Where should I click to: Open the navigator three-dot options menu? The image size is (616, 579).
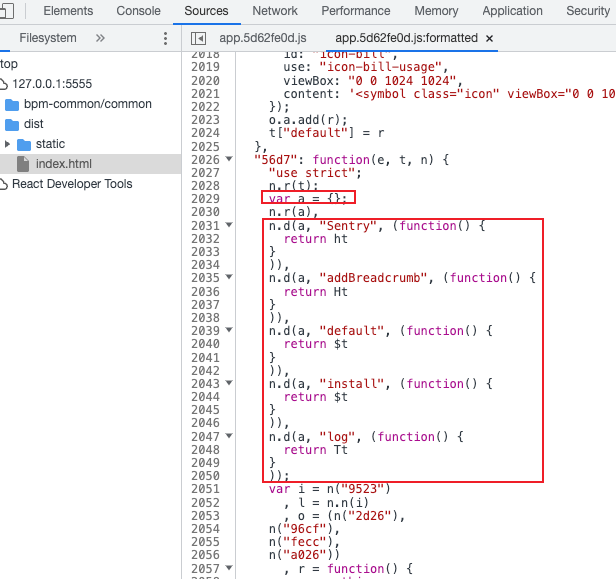coord(165,38)
